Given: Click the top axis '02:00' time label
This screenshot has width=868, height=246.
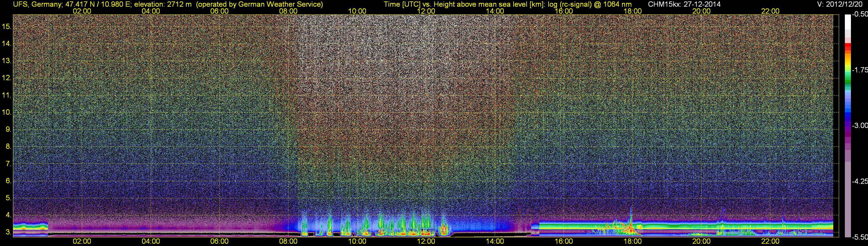Looking at the screenshot, I should tap(82, 11).
